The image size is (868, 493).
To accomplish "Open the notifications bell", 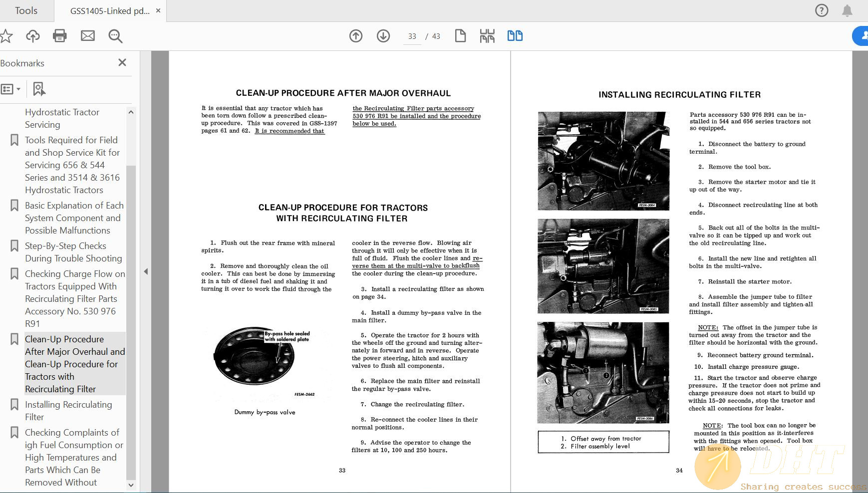I will tap(848, 10).
